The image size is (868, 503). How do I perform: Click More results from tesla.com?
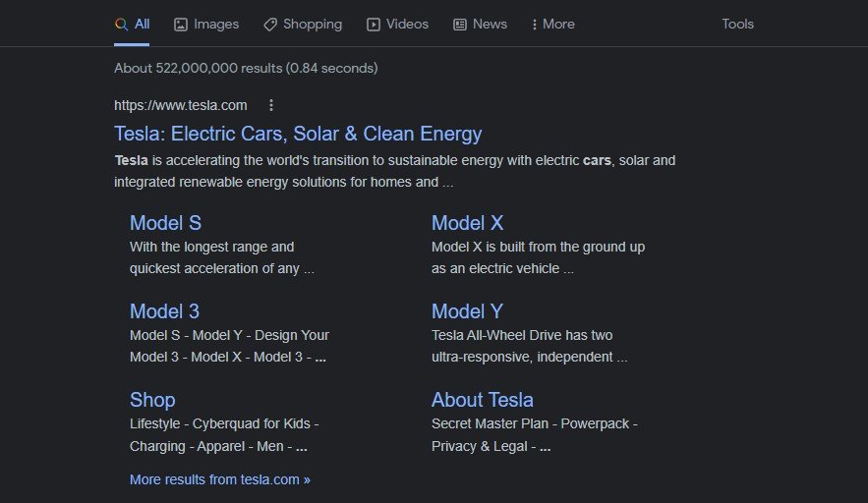point(220,479)
